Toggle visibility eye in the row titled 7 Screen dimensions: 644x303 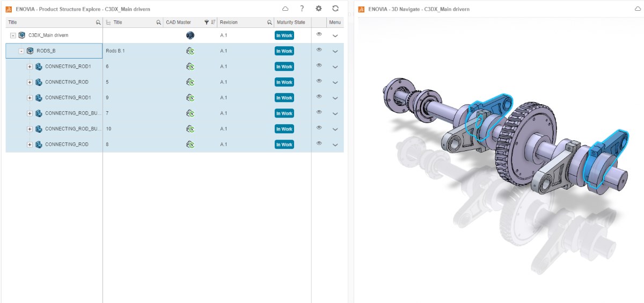point(319,112)
